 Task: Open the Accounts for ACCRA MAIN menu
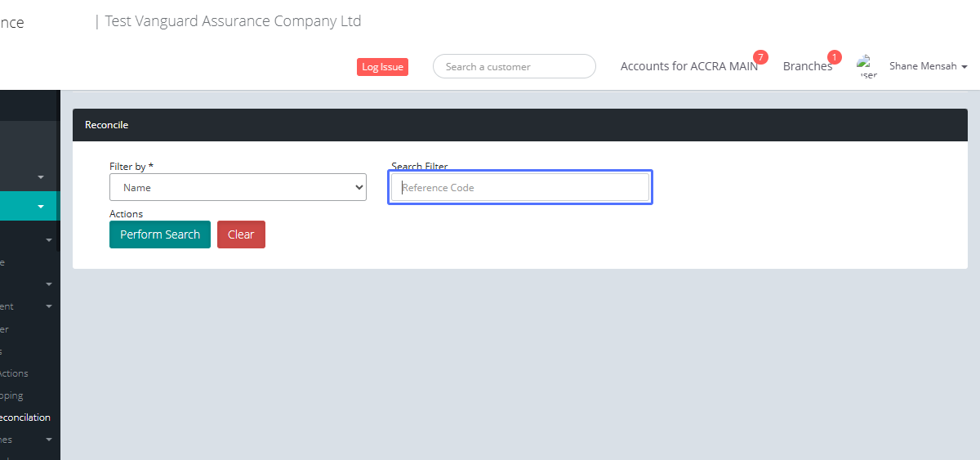(688, 66)
